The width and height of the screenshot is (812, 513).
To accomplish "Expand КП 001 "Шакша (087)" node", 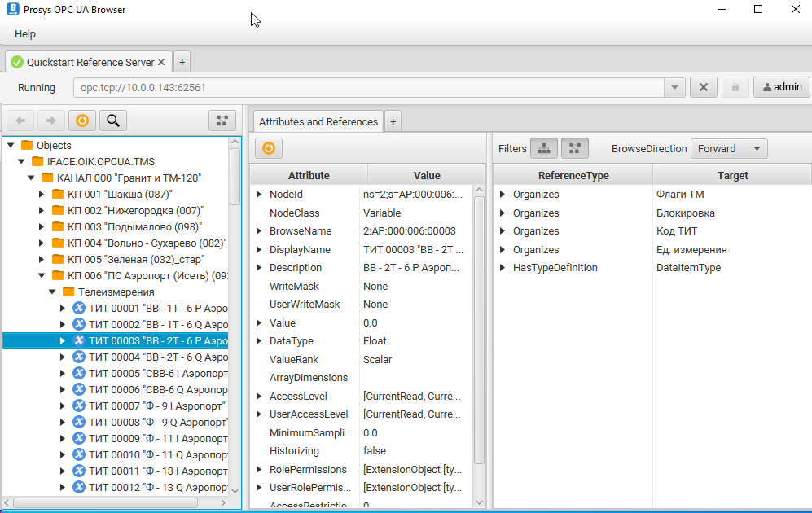I will coord(42,194).
